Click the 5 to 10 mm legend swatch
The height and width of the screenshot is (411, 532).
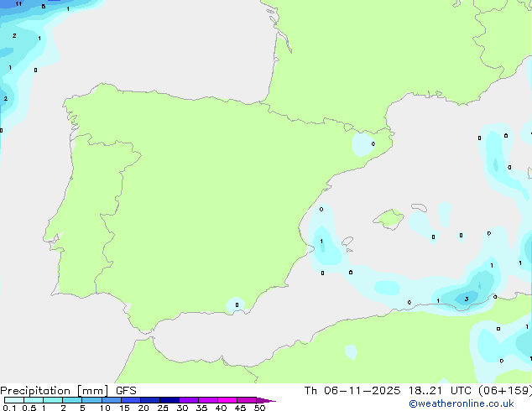point(91,400)
